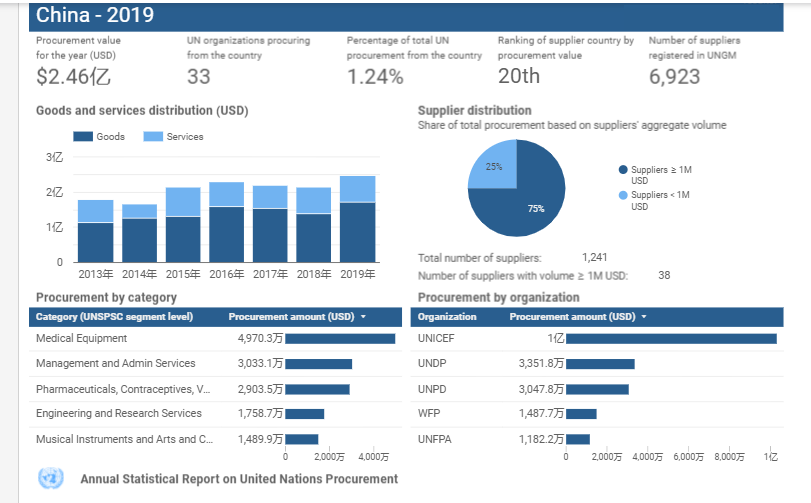Click the China - 2019 title banner
811x503 pixels.
406,16
